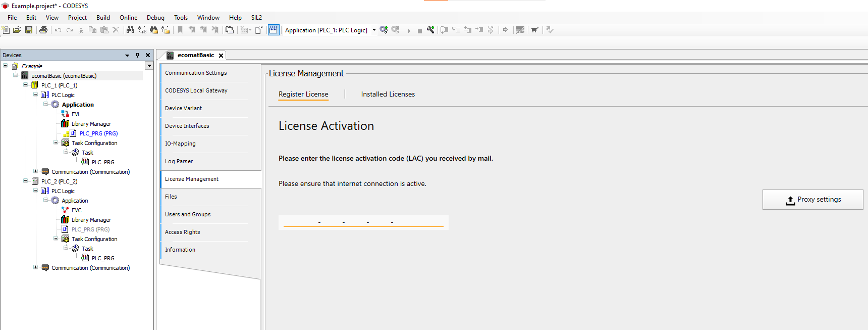Collapse the PLC_2 tree node
Screen dimensions: 868x330
(25, 181)
